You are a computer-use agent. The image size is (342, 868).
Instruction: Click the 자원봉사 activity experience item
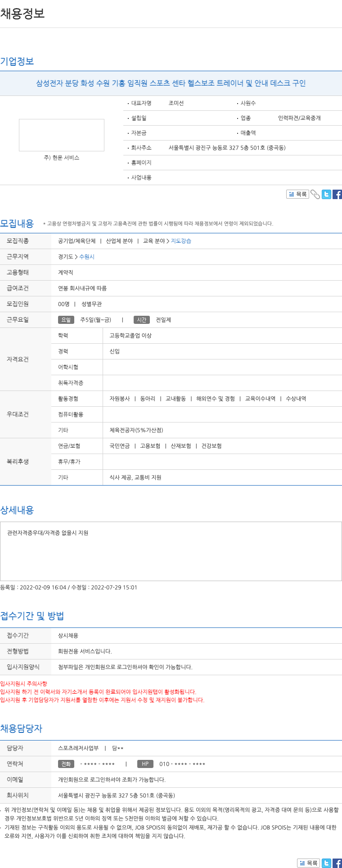(x=120, y=399)
